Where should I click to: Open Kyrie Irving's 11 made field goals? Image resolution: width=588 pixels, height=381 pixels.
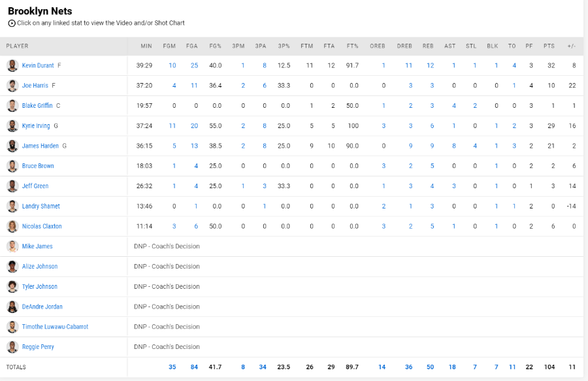point(172,126)
